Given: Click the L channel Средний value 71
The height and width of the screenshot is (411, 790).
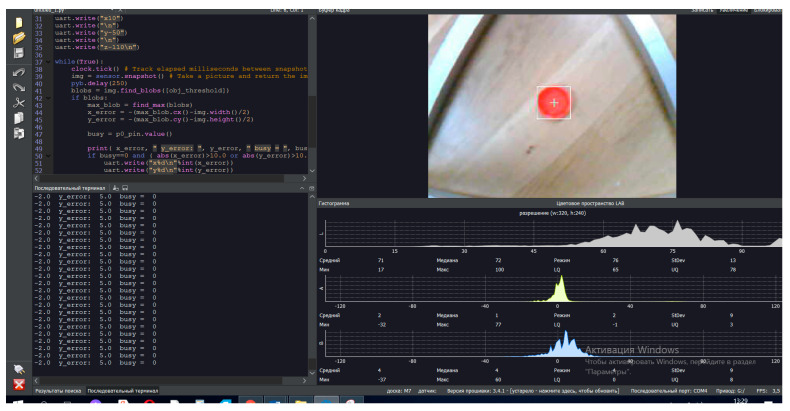Looking at the screenshot, I should coord(380,260).
